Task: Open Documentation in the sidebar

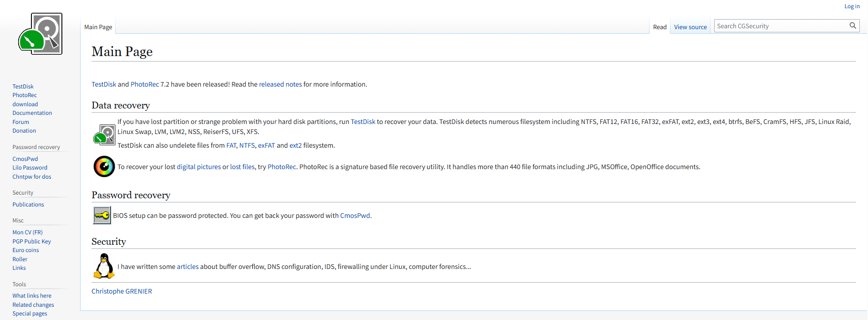Action: (x=32, y=113)
